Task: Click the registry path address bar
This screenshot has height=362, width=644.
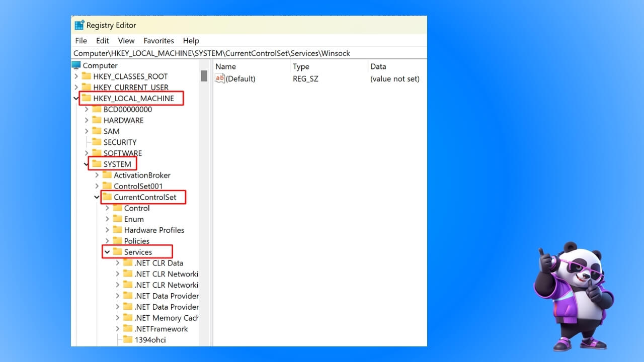Action: 249,53
